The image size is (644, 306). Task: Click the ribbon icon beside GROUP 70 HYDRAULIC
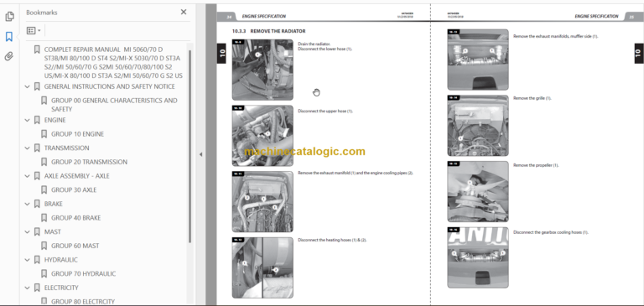click(x=44, y=274)
